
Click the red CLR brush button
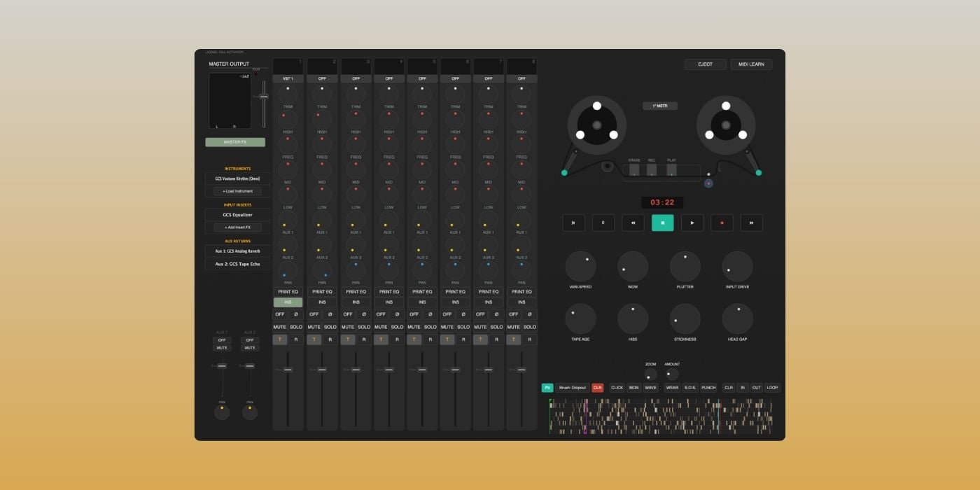click(598, 387)
